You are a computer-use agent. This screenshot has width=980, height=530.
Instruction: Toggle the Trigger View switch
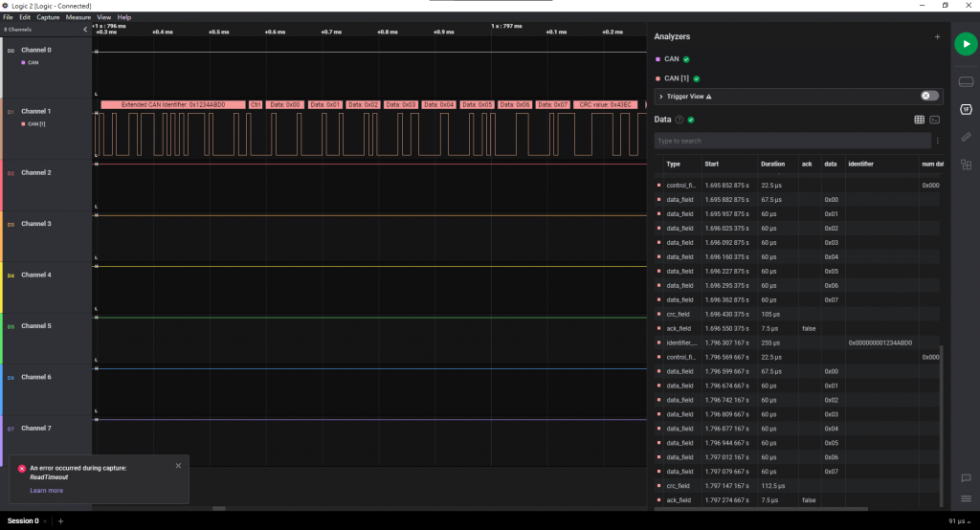pos(927,96)
